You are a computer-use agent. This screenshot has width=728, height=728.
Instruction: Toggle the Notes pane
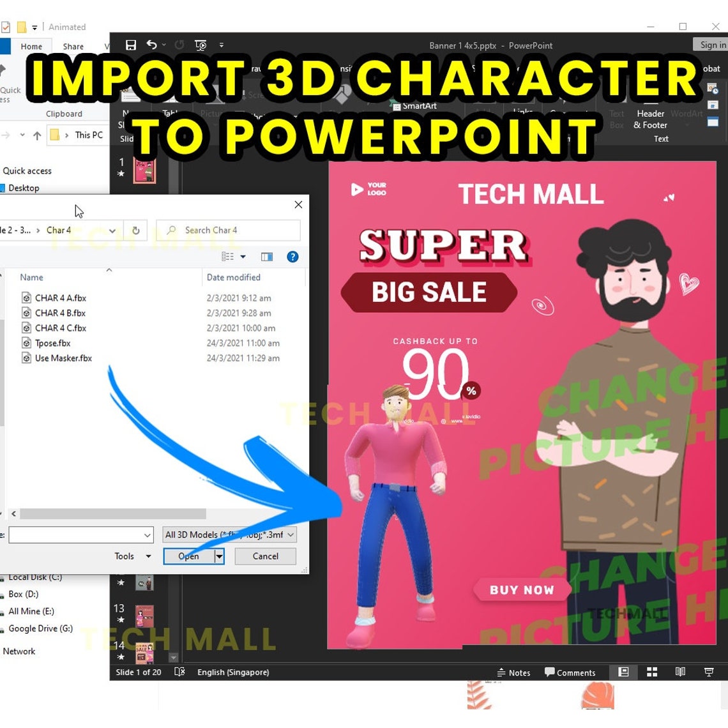tap(515, 672)
